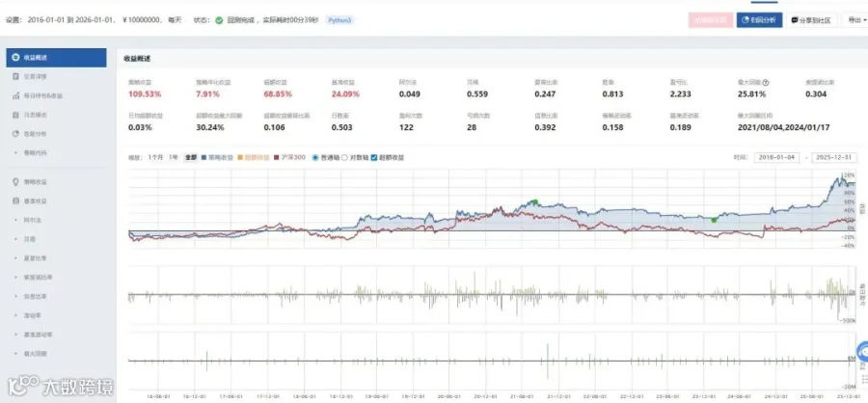Click the 分享到社区 button

811,20
